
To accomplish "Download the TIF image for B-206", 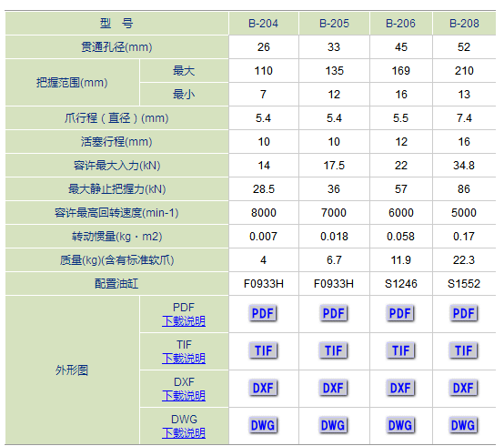I will click(x=400, y=350).
